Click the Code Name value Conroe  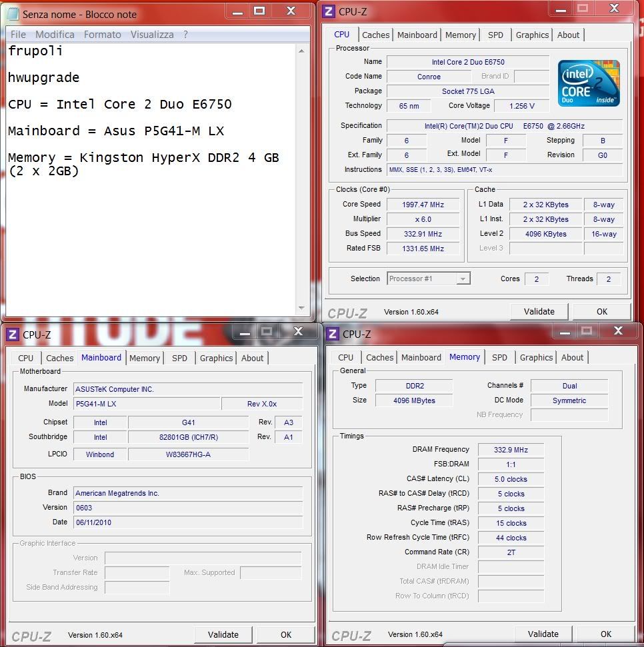click(x=429, y=77)
